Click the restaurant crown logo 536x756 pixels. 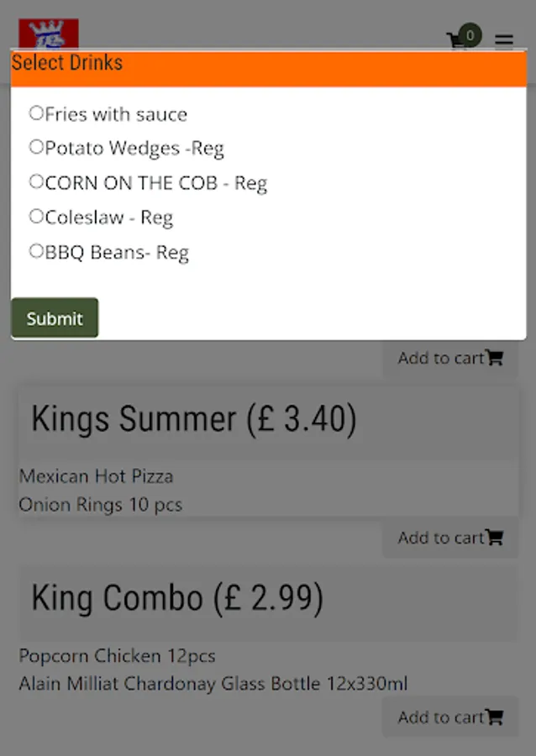point(48,34)
